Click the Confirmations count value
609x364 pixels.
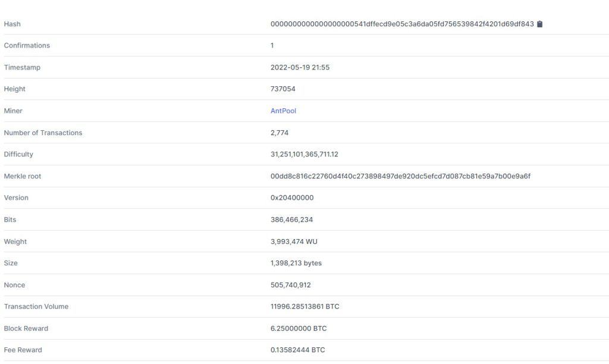[x=272, y=45]
